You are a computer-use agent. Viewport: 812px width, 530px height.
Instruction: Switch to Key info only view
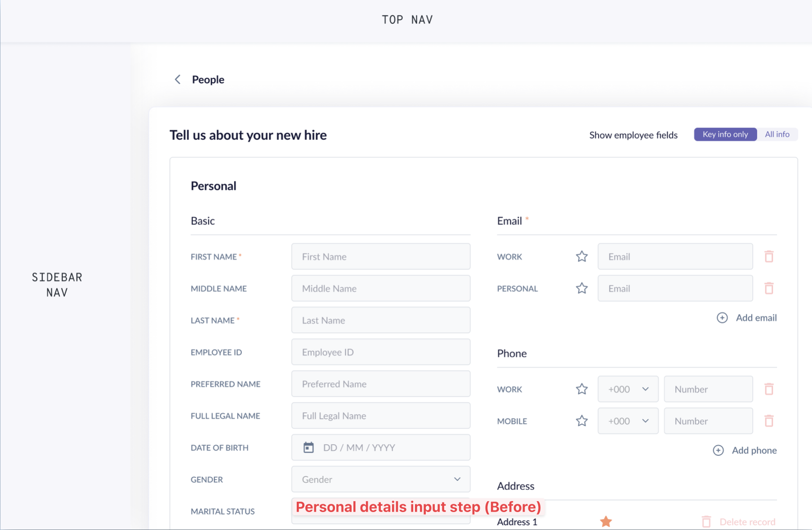click(725, 135)
